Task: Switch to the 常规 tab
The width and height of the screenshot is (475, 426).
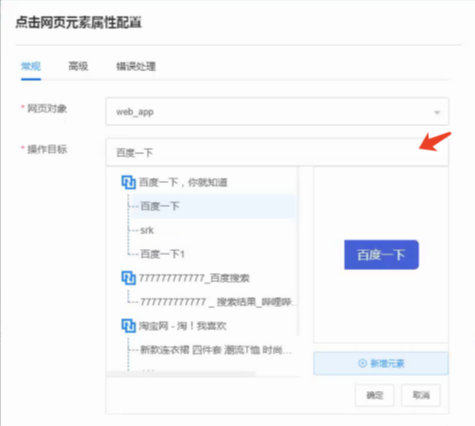Action: pyautogui.click(x=31, y=66)
